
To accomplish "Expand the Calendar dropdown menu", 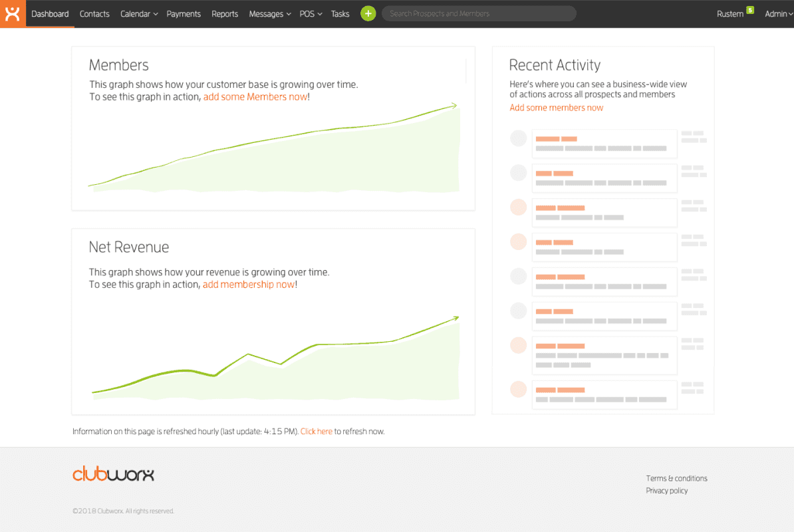I will (x=138, y=13).
